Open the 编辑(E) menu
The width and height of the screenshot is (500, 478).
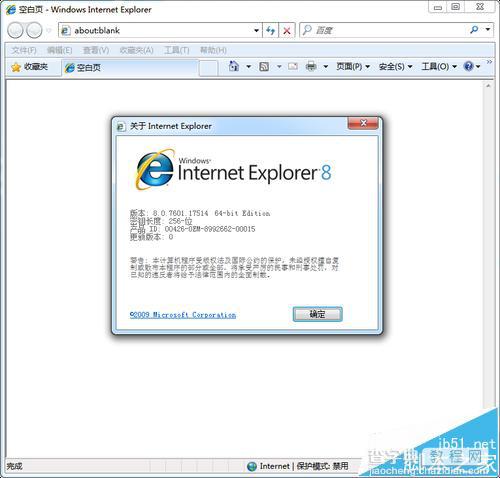tap(59, 50)
